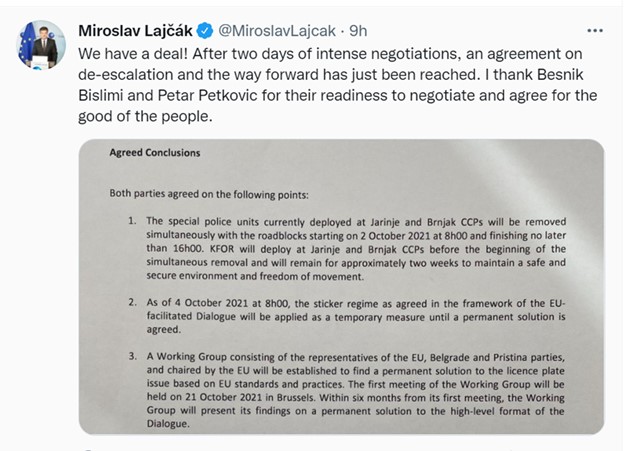This screenshot has width=624, height=451.
Task: Click the name Petar Petkovic in tweet
Action: pyautogui.click(x=207, y=95)
